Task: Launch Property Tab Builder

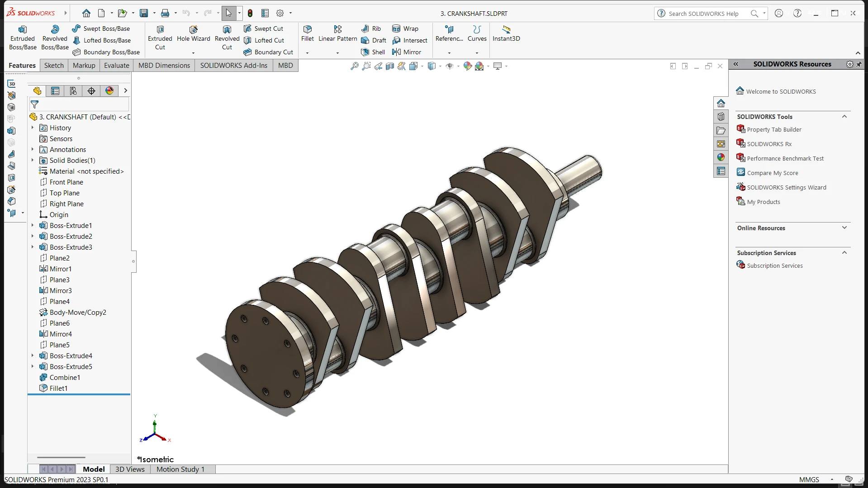Action: pos(774,129)
